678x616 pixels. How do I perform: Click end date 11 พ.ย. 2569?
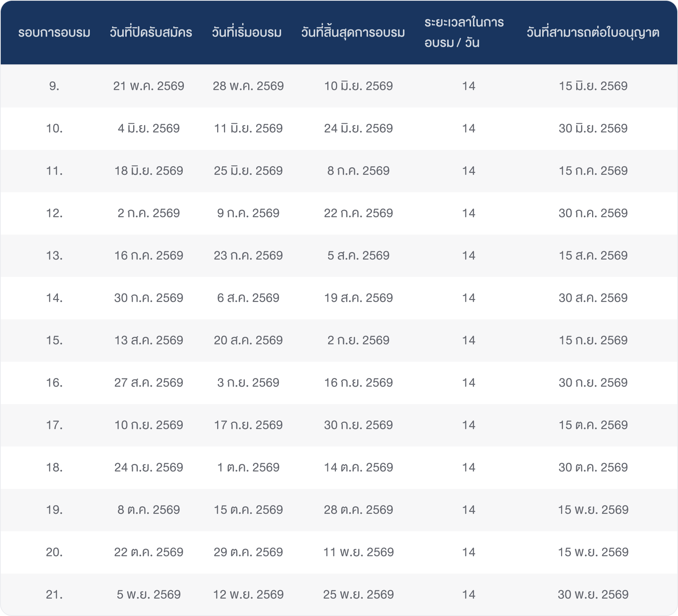pyautogui.click(x=358, y=552)
